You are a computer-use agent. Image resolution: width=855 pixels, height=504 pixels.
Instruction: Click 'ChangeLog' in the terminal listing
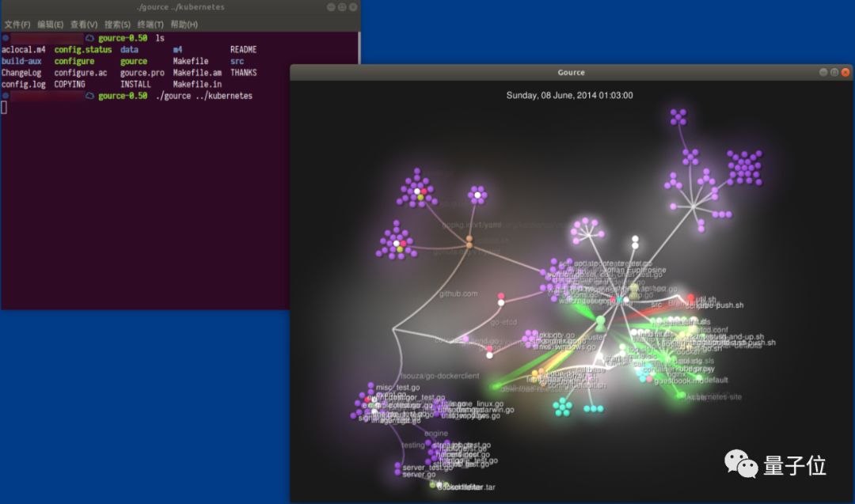point(21,73)
